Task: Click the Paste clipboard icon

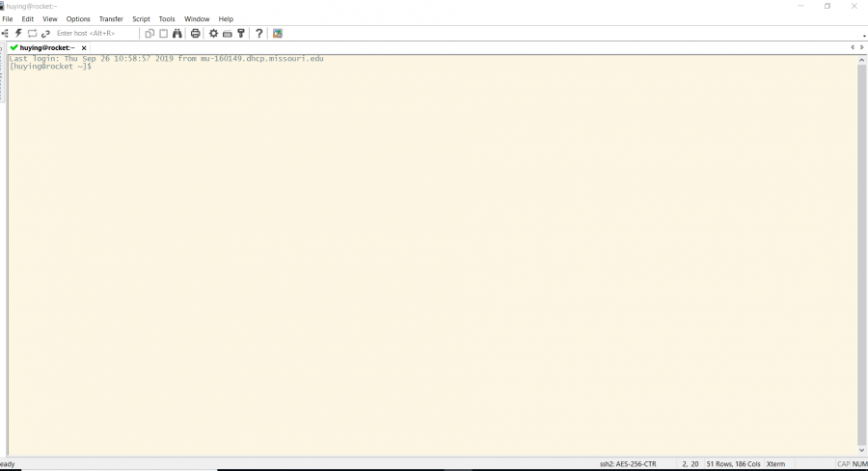Action: coord(163,34)
